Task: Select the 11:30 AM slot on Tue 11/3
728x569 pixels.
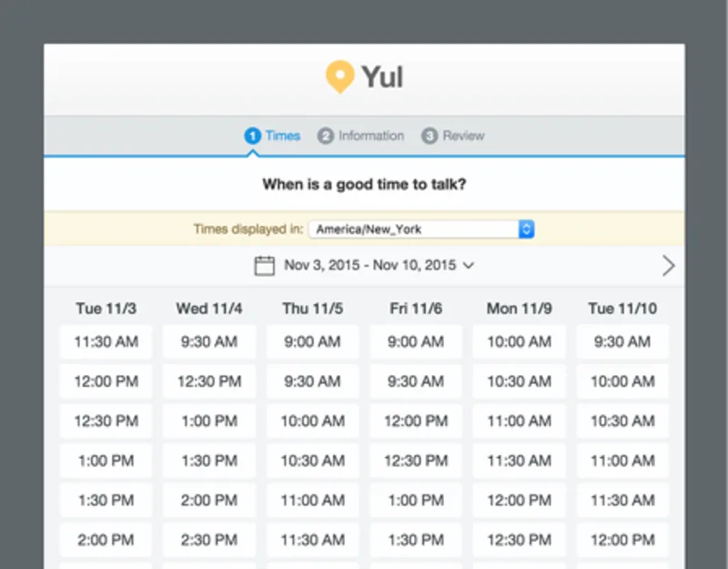Action: pyautogui.click(x=105, y=341)
